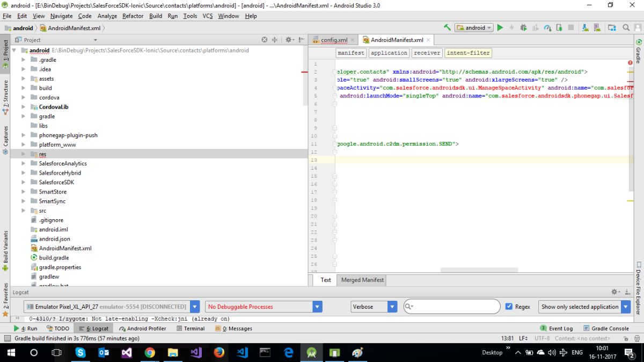Open the Terminal tool window
This screenshot has width=644, height=362.
(190, 328)
